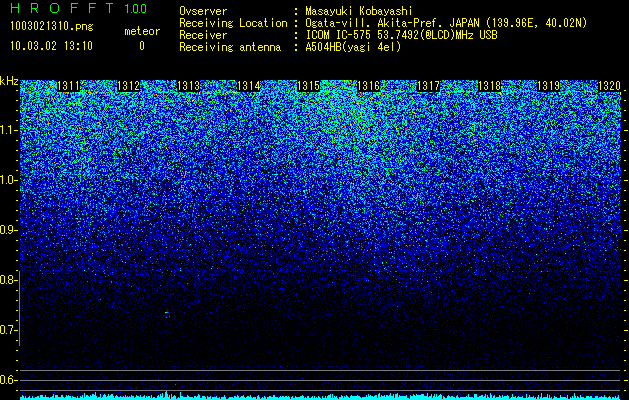
Task: Click the 1315 time marker label
Action: click(x=308, y=86)
